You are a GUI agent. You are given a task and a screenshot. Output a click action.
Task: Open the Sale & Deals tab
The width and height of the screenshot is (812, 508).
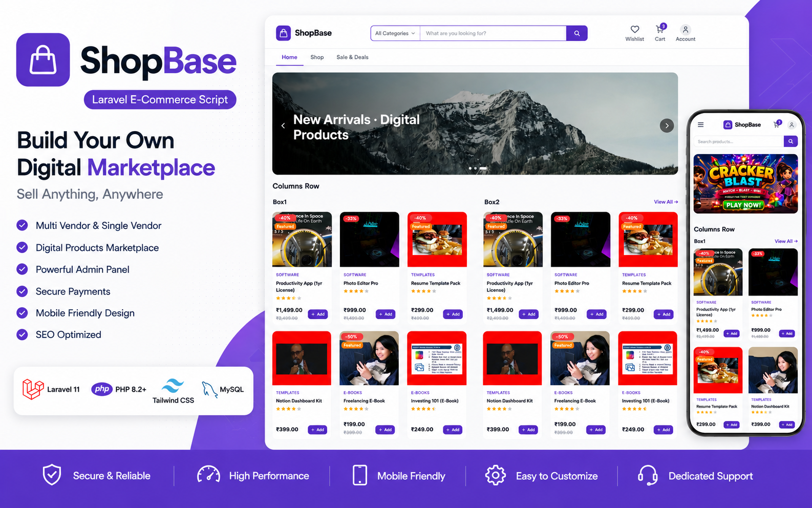(x=352, y=57)
